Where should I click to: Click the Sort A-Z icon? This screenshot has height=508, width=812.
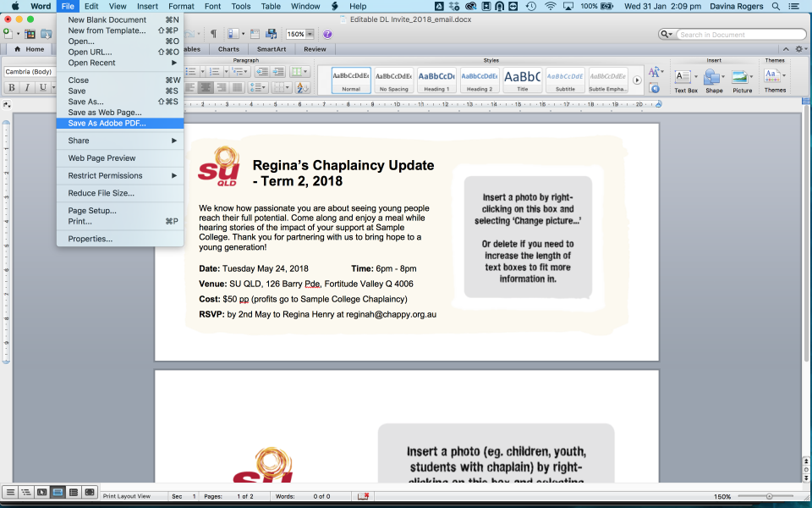coord(303,87)
